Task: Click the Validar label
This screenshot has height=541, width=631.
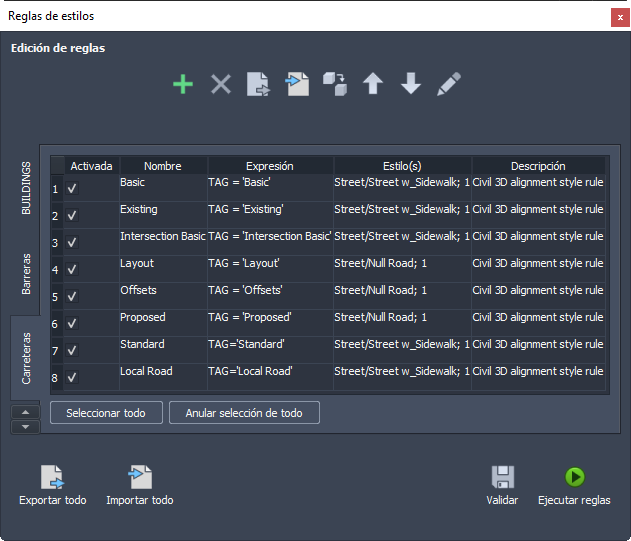Action: [x=502, y=500]
